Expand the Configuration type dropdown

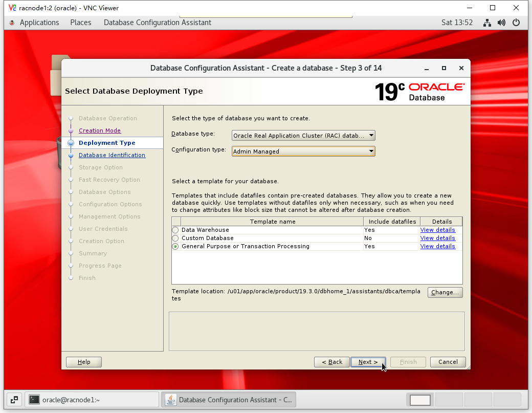coord(303,151)
